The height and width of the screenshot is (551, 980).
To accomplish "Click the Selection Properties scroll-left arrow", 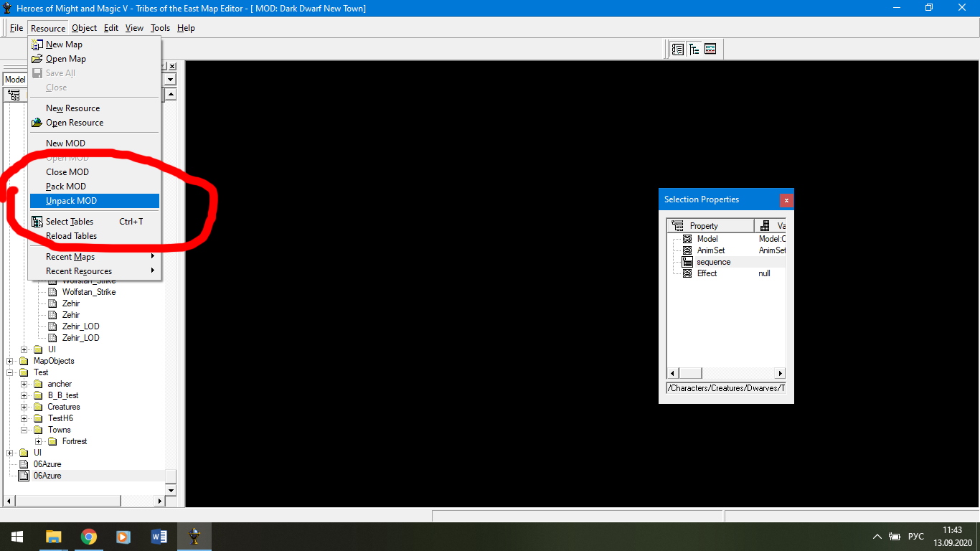I will click(x=673, y=373).
